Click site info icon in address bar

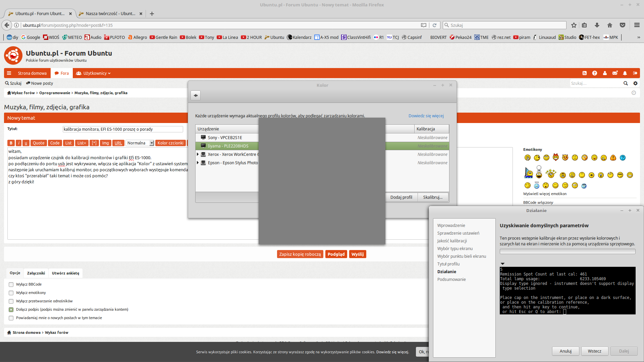[16, 25]
